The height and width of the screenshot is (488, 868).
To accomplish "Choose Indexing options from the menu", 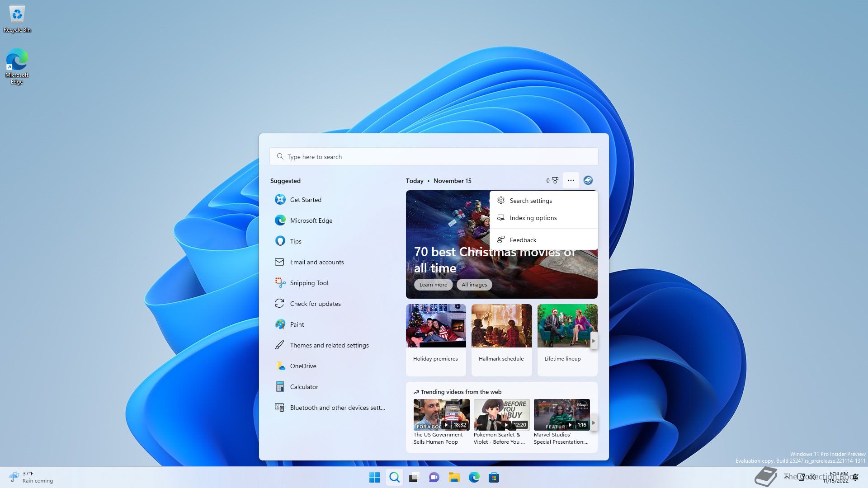I will (x=543, y=218).
